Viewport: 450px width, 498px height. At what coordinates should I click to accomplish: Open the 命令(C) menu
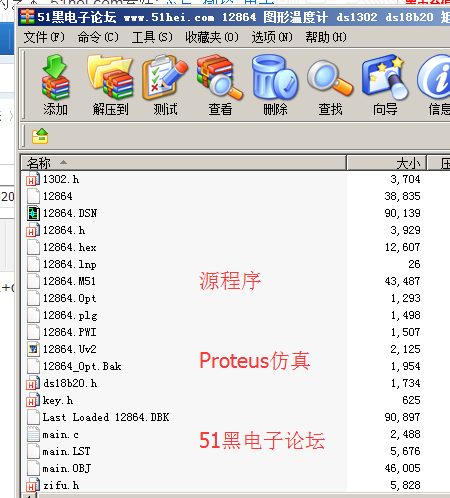[x=98, y=37]
